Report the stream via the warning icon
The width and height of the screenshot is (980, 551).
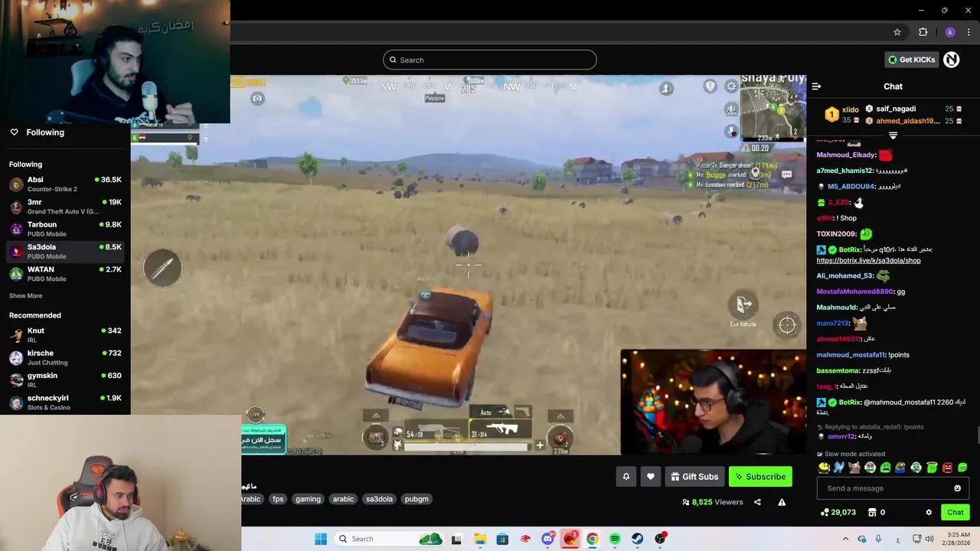[782, 502]
